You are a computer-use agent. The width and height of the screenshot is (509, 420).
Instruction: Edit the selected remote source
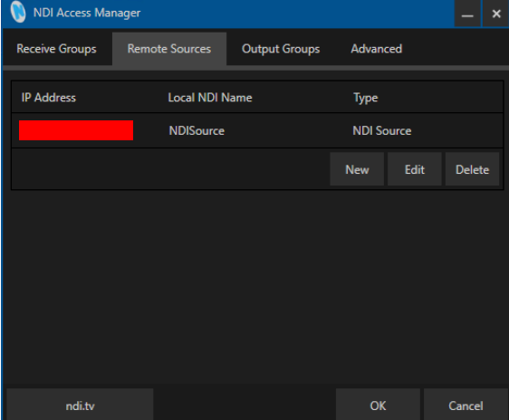click(415, 169)
